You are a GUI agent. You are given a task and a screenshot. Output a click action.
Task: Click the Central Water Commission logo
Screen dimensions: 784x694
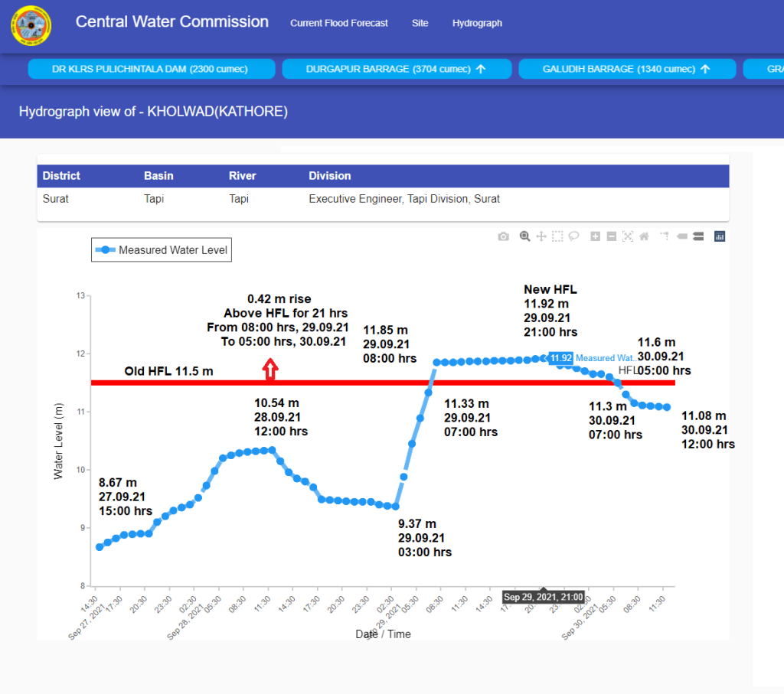click(x=31, y=24)
